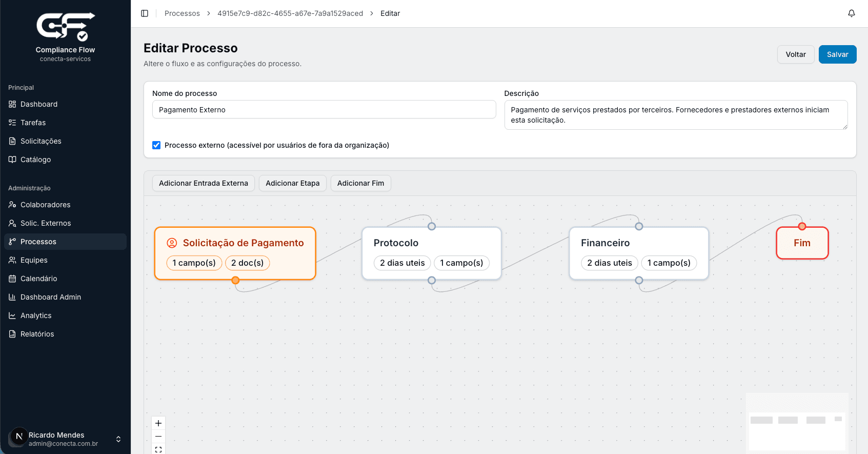Click the Processos branch icon
This screenshot has width=868, height=454.
pos(12,242)
